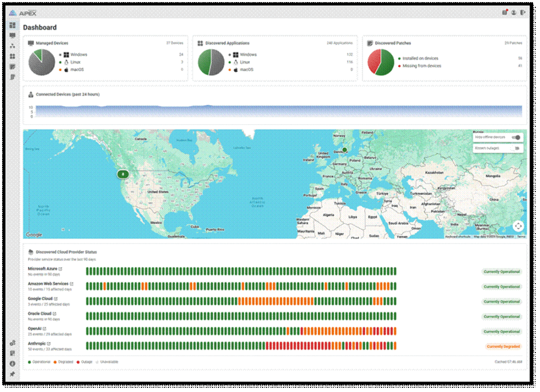Click the green device marker over Denmark
Image resolution: width=540 pixels, height=392 pixels.
[x=344, y=150]
